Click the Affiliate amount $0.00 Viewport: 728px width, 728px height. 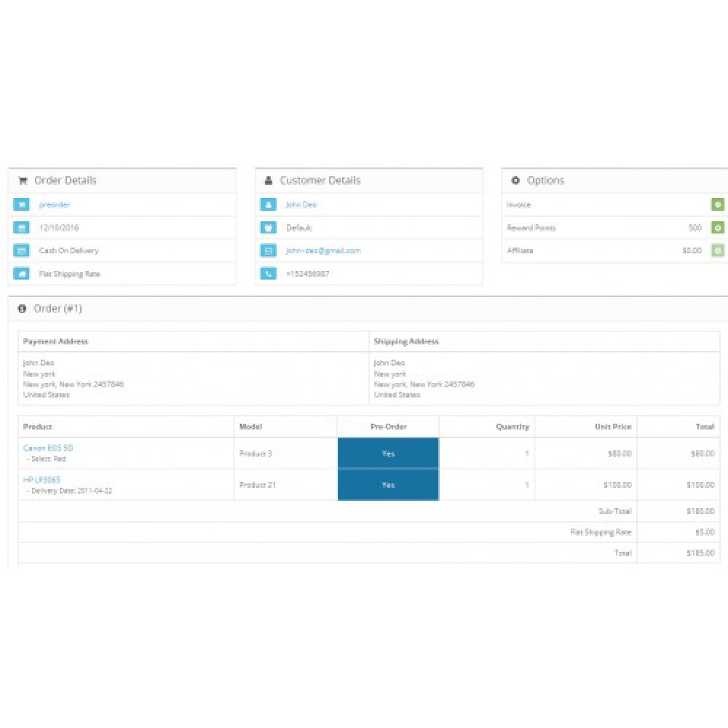[692, 250]
